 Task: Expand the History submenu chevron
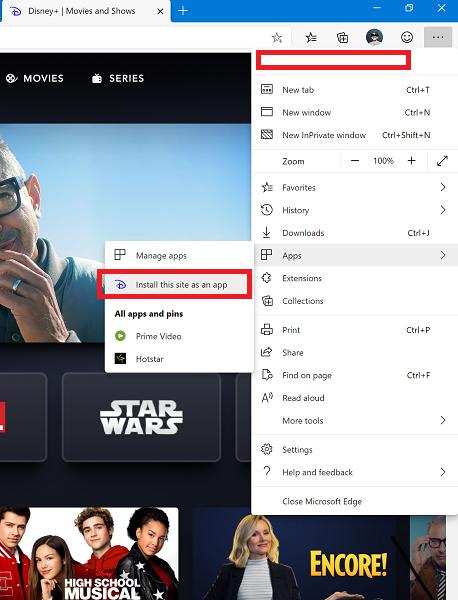[x=443, y=210]
